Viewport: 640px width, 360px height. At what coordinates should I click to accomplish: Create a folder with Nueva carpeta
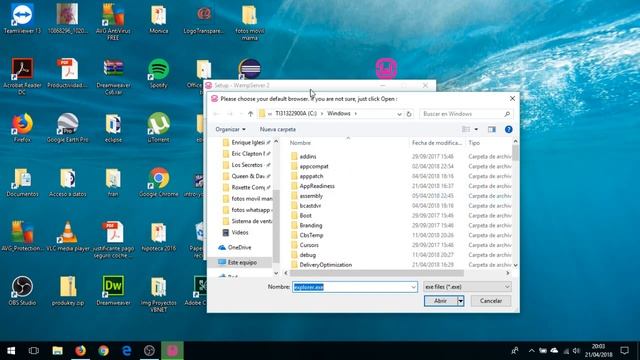[278, 129]
